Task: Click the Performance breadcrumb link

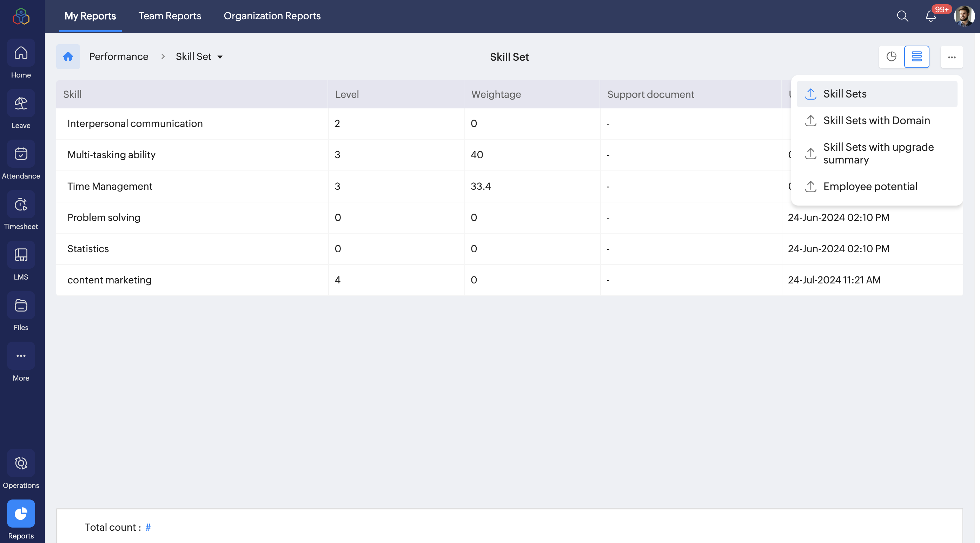Action: 119,57
